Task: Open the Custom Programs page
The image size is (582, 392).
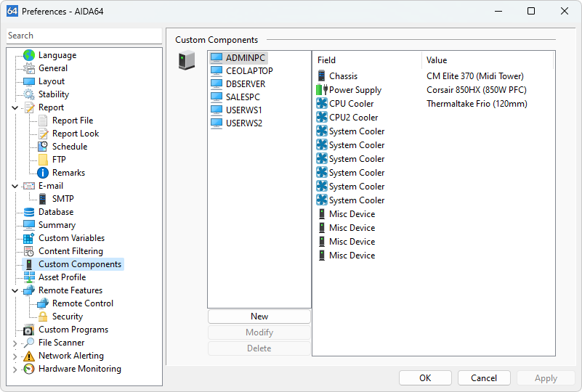Action: [73, 330]
